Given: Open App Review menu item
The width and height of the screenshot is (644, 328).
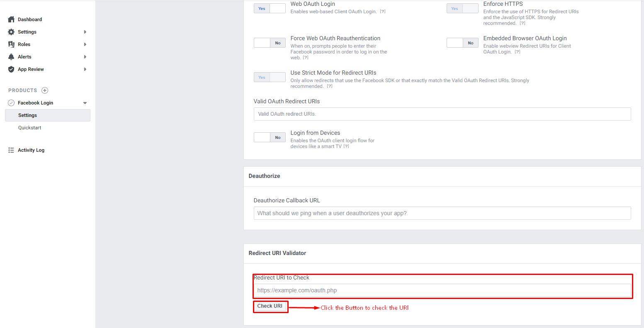Looking at the screenshot, I should coord(31,69).
